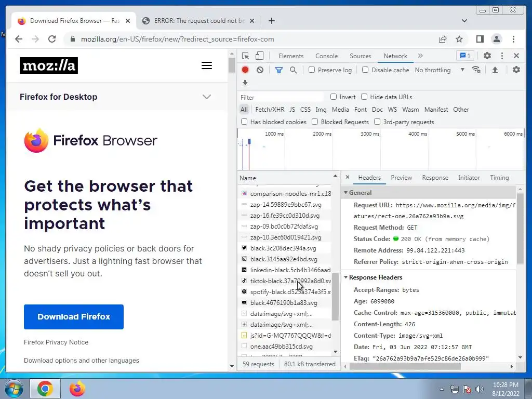Open a new browser tab

click(271, 21)
